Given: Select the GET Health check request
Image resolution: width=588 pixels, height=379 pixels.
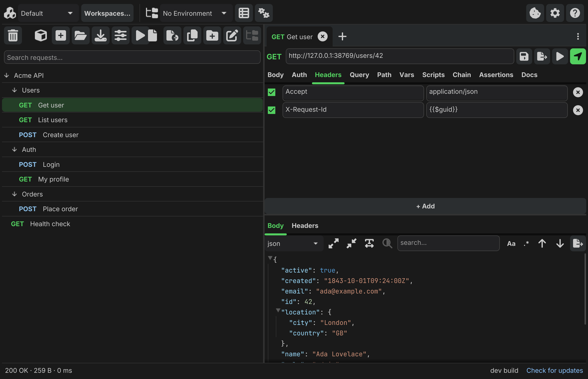Looking at the screenshot, I should pos(132,224).
